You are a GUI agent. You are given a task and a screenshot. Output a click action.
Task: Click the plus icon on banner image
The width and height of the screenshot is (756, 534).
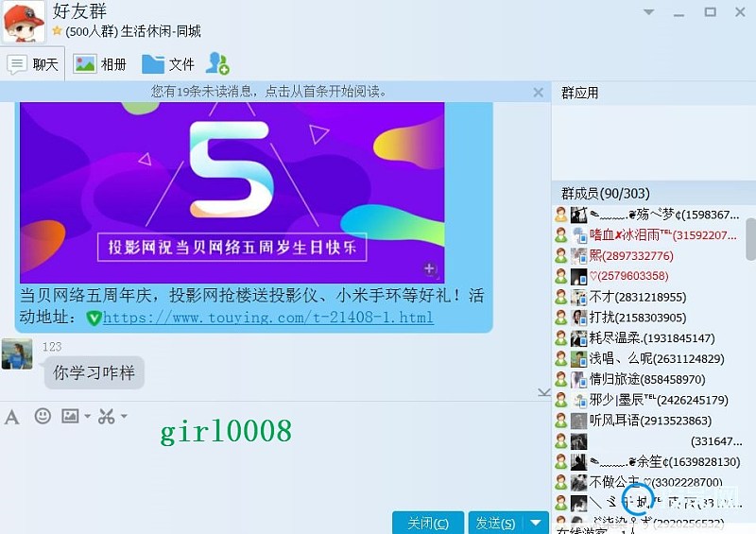pyautogui.click(x=429, y=268)
